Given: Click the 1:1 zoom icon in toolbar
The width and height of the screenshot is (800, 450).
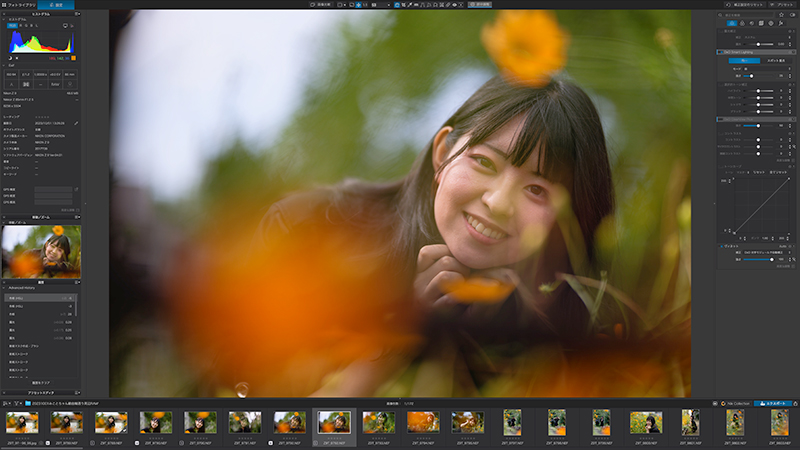Looking at the screenshot, I should tap(365, 5).
